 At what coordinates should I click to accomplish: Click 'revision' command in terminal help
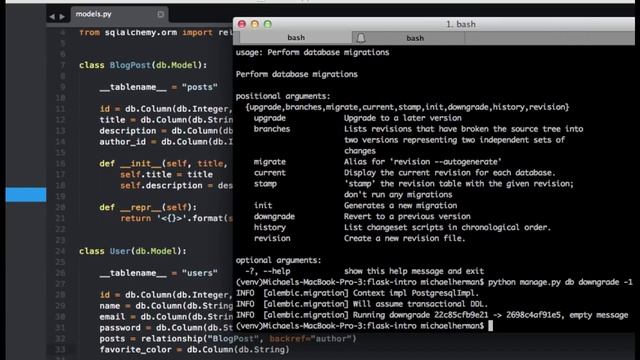272,238
